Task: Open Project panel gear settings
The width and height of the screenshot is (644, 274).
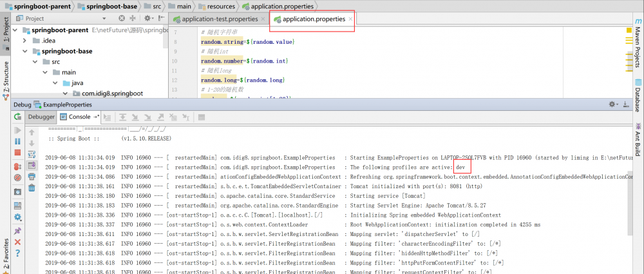Action: pos(148,19)
